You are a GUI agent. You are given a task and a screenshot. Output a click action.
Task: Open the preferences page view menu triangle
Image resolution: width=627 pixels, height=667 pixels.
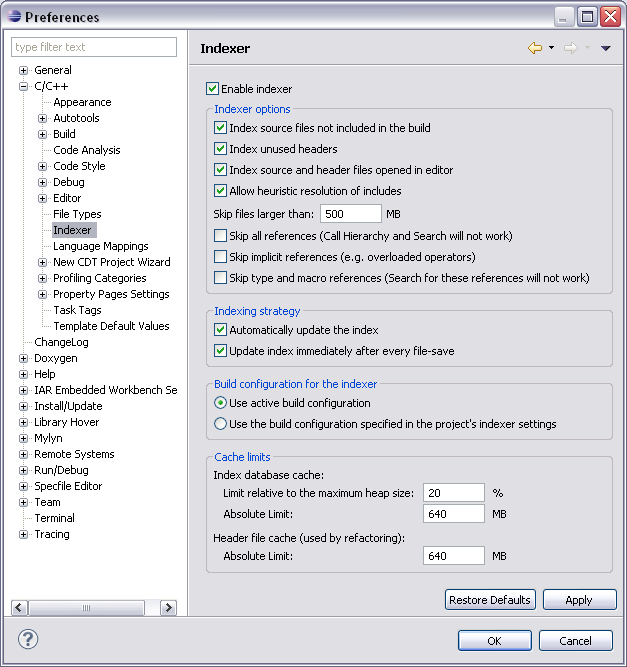click(606, 48)
